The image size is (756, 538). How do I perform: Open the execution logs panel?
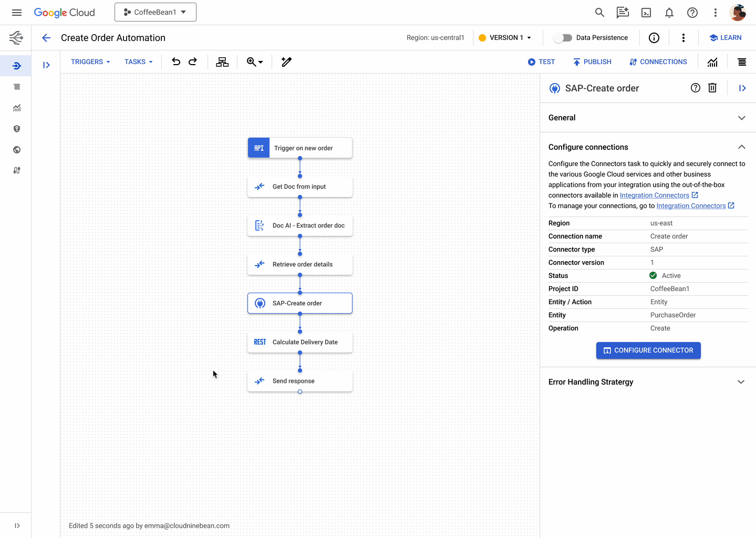click(x=742, y=61)
